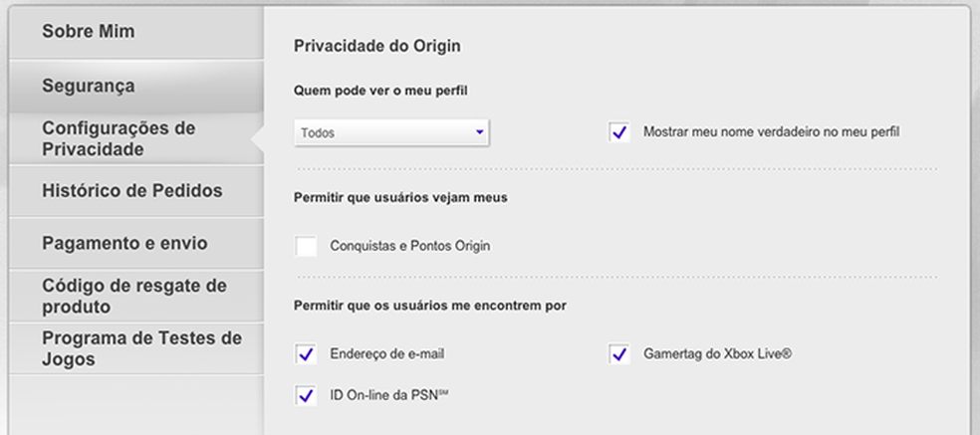Enable the Conquistas e Pontos Origin checkbox
This screenshot has height=435, width=980.
[x=306, y=246]
